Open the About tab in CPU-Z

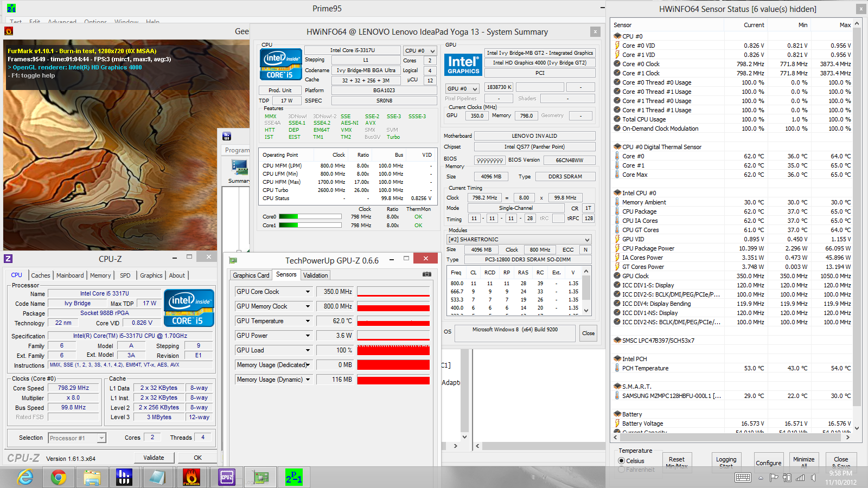[177, 275]
